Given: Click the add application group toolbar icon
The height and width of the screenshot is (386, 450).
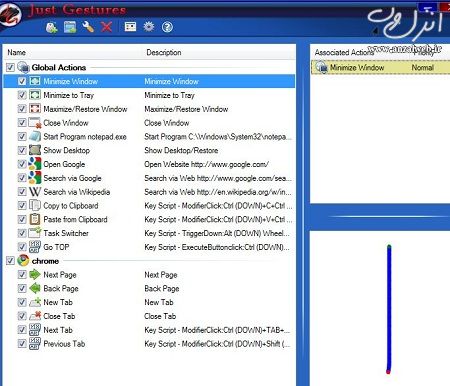Looking at the screenshot, I should 70,27.
